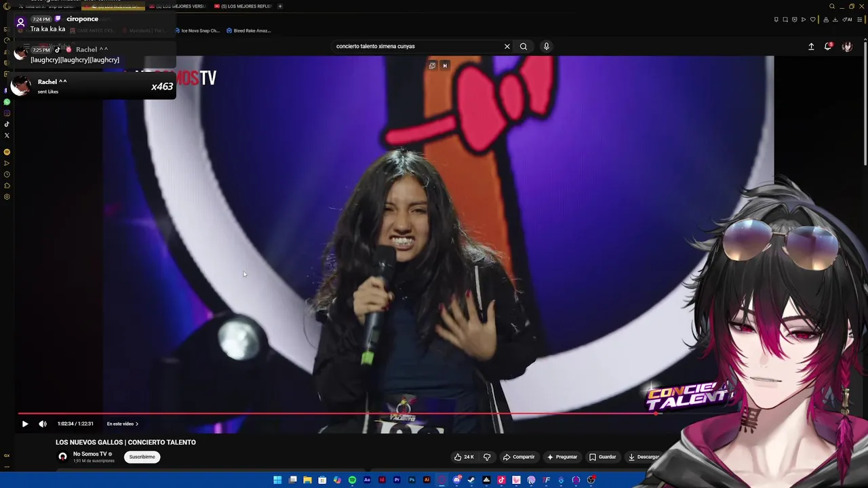Play the paused YouTube video
Image resolution: width=868 pixels, height=488 pixels.
[25, 424]
